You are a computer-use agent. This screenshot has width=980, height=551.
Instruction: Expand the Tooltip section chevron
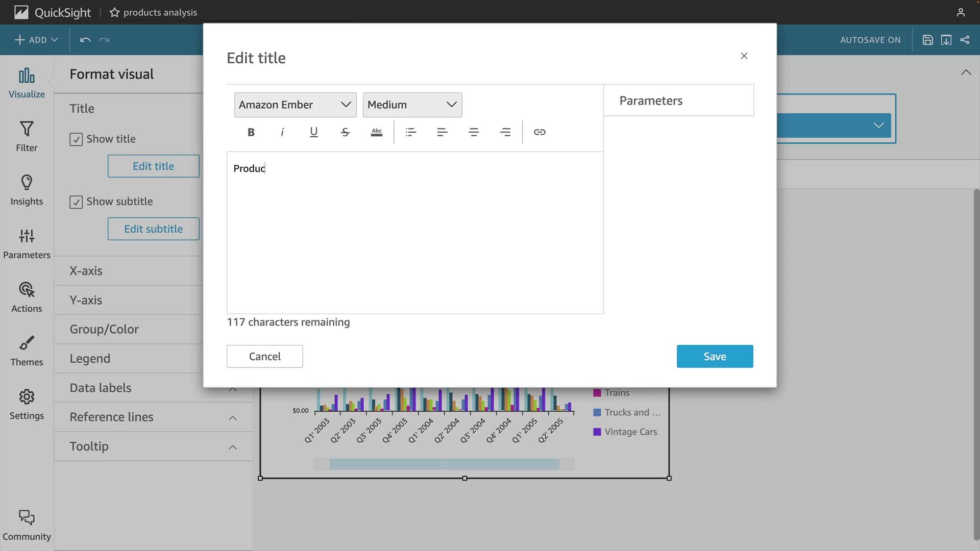point(233,447)
